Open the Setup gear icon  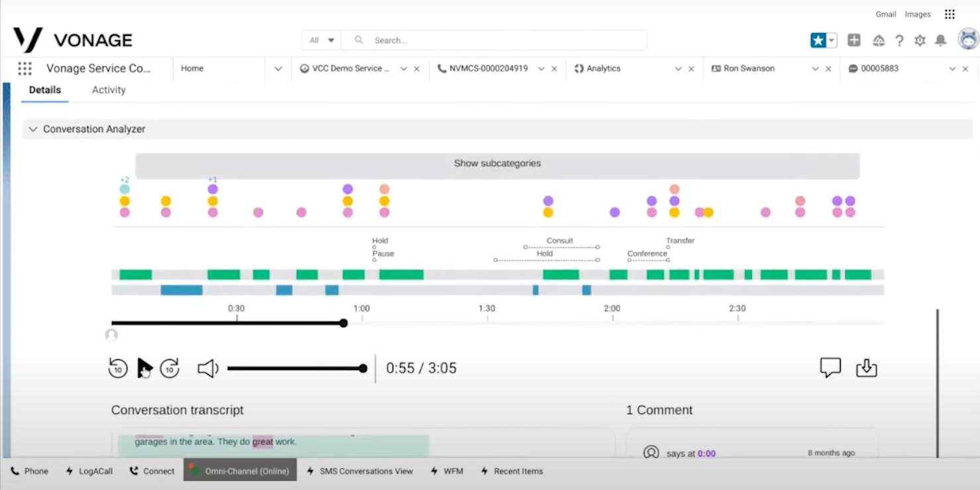[920, 40]
